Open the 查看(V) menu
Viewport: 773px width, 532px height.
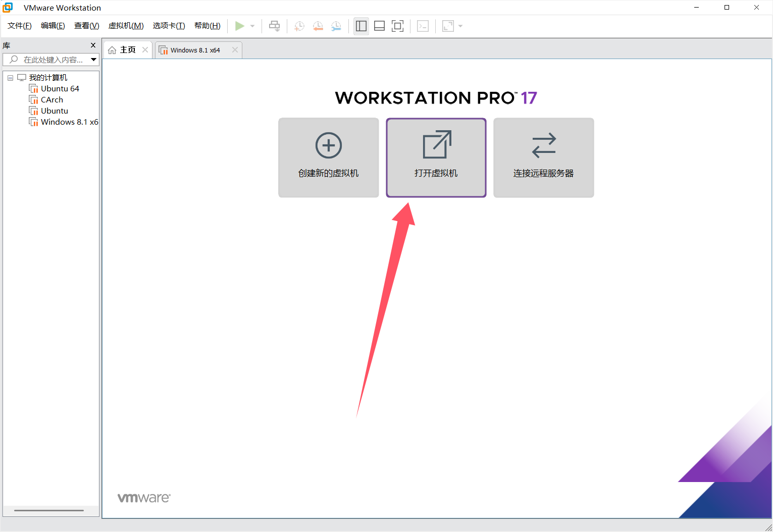[87, 26]
